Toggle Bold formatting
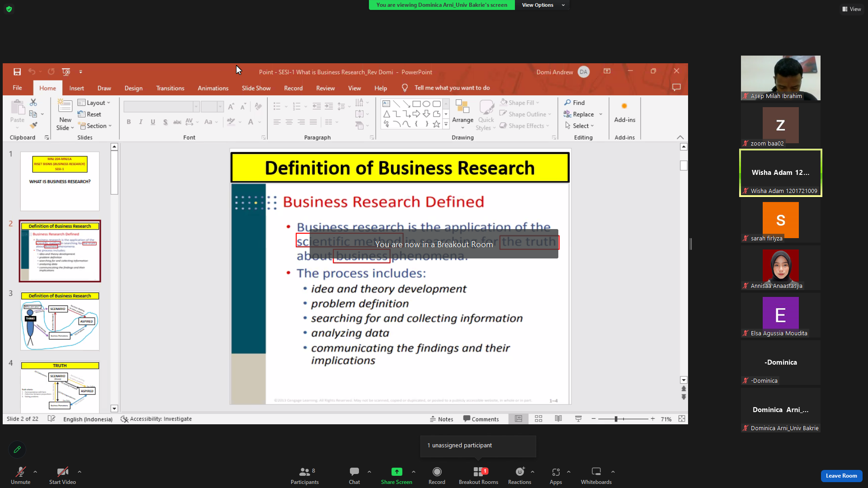Viewport: 868px width, 488px height. click(129, 122)
